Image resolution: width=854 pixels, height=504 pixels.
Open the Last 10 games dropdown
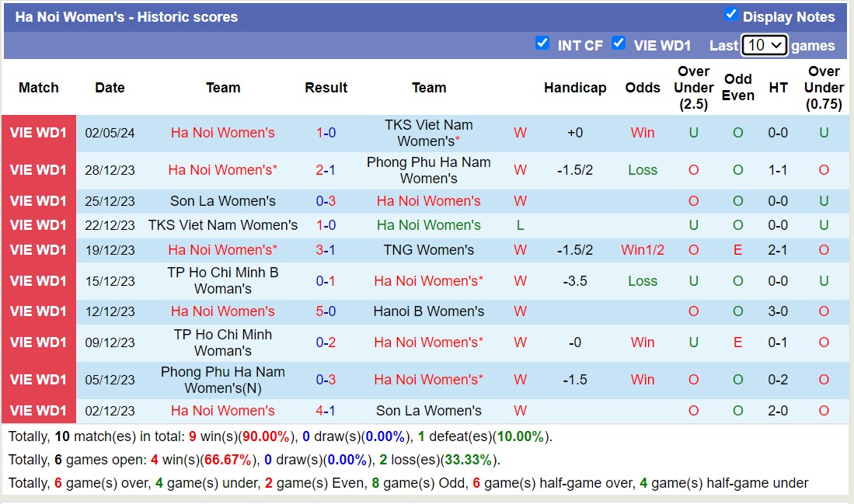click(x=765, y=45)
